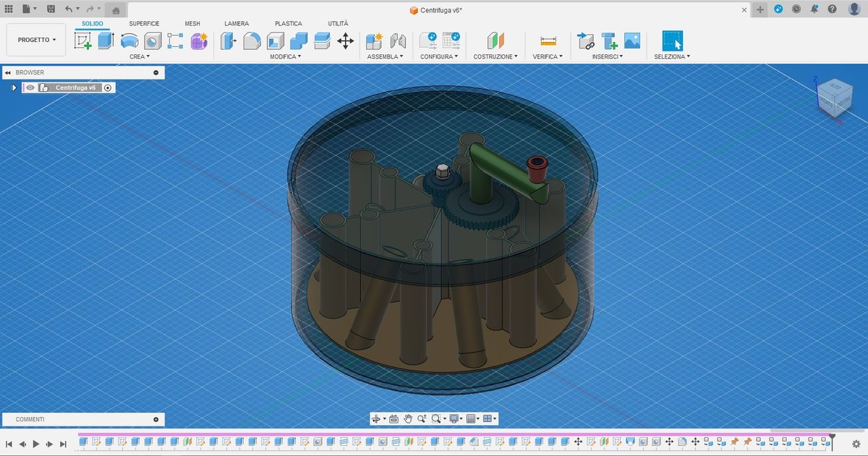
Task: Open the SELEZIONA dropdown
Action: [x=673, y=56]
